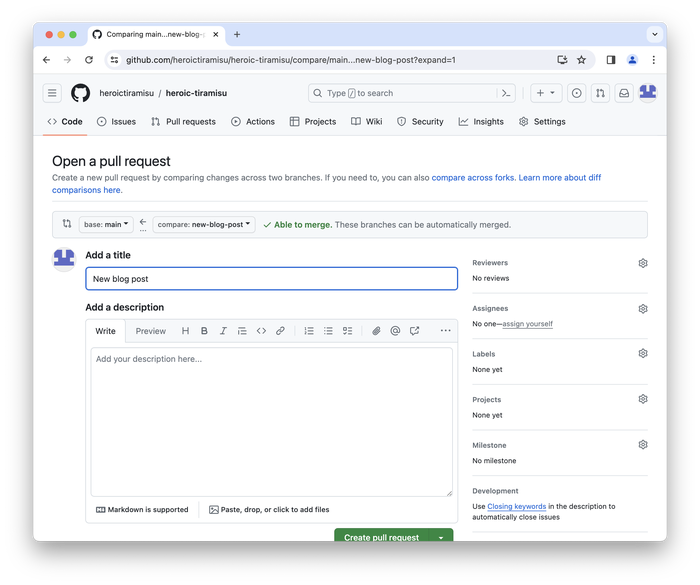The image size is (700, 585).
Task: Reference an issue or pull request icon
Action: coord(414,331)
